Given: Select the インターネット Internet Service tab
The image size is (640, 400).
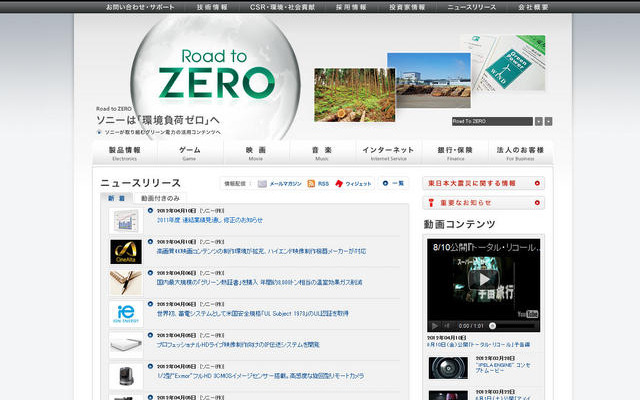Looking at the screenshot, I should 388,153.
